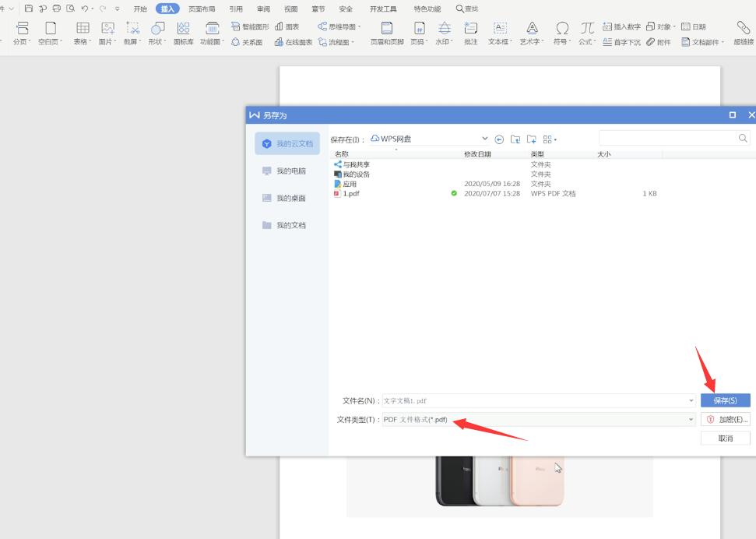Insert a page break (分页)
Screen dimensions: 756x539
pyautogui.click(x=22, y=33)
